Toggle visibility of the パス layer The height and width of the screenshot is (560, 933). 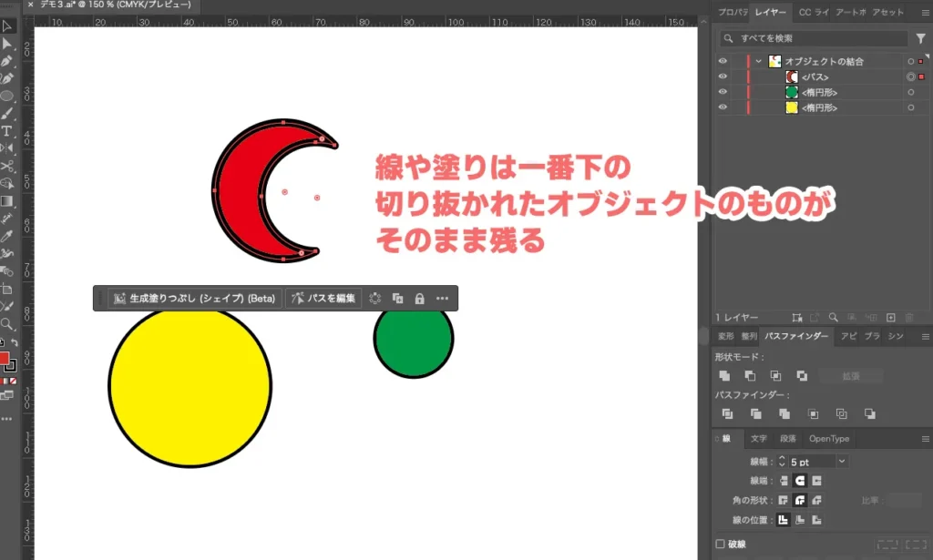coord(723,76)
